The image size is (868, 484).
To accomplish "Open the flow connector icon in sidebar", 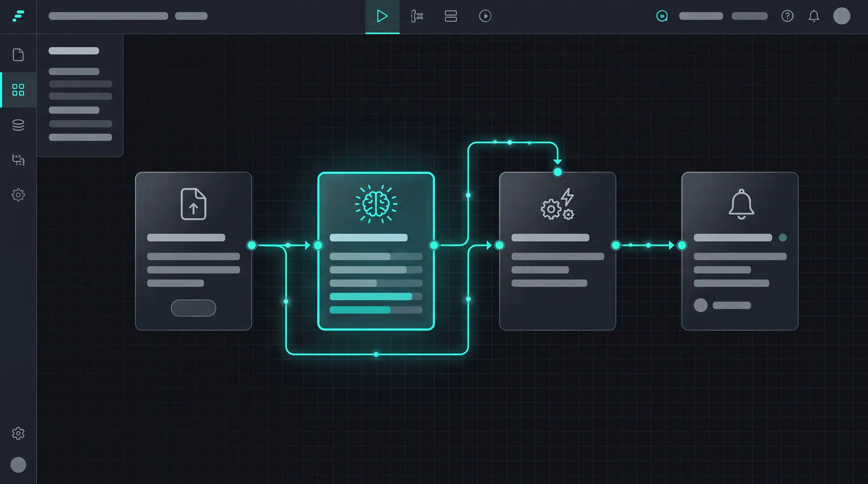I will point(18,160).
